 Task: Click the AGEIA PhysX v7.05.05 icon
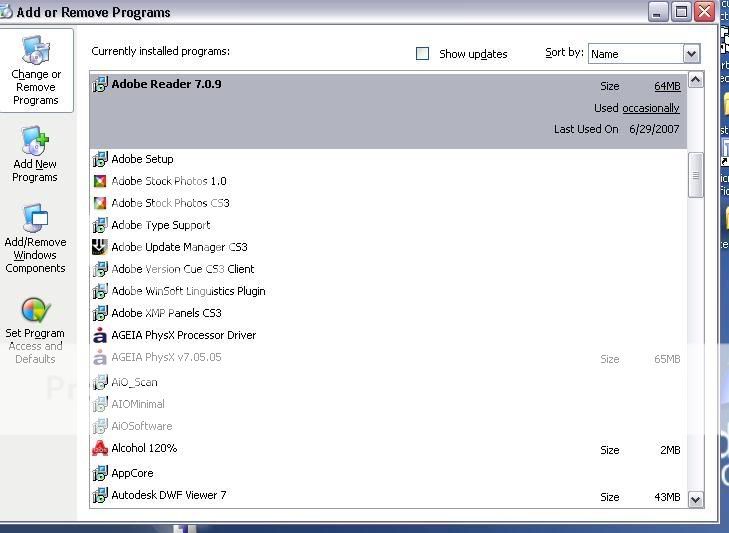(x=100, y=357)
